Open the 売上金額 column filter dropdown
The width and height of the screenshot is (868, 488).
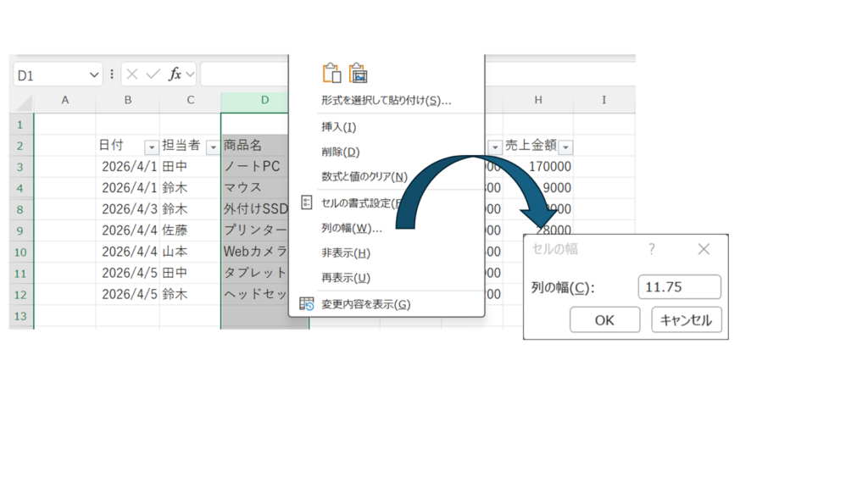point(565,147)
